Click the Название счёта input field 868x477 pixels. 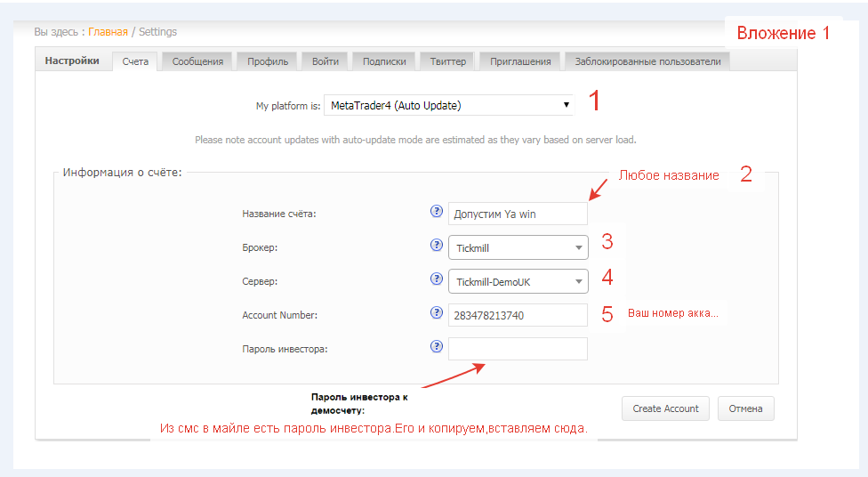[518, 214]
